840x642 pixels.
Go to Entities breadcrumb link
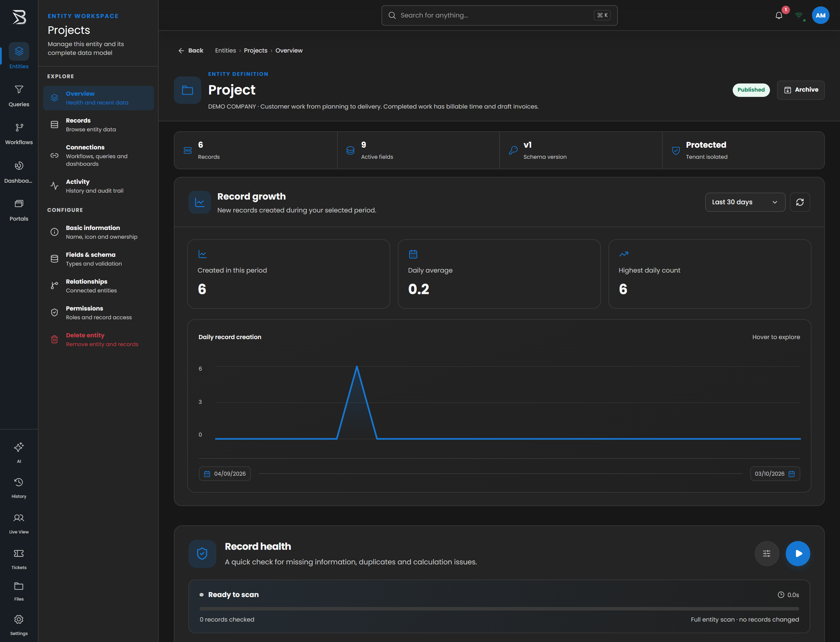[x=225, y=50]
